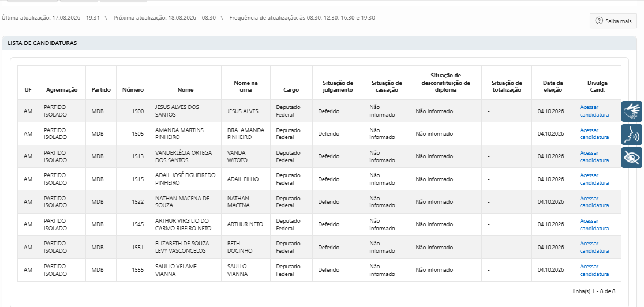Access Vanda Witoto's candidatura link
This screenshot has height=307, width=644.
(x=594, y=156)
